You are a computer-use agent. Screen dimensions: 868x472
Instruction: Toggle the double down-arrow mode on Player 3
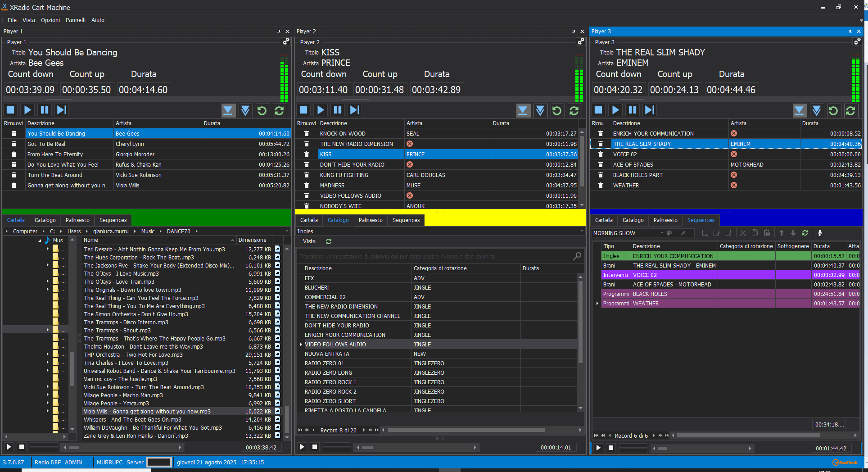817,110
